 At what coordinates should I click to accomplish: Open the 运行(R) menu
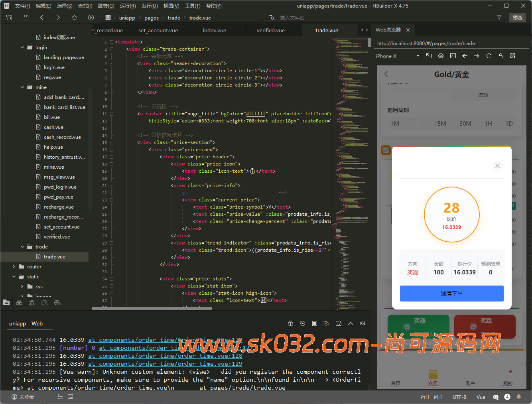point(128,6)
